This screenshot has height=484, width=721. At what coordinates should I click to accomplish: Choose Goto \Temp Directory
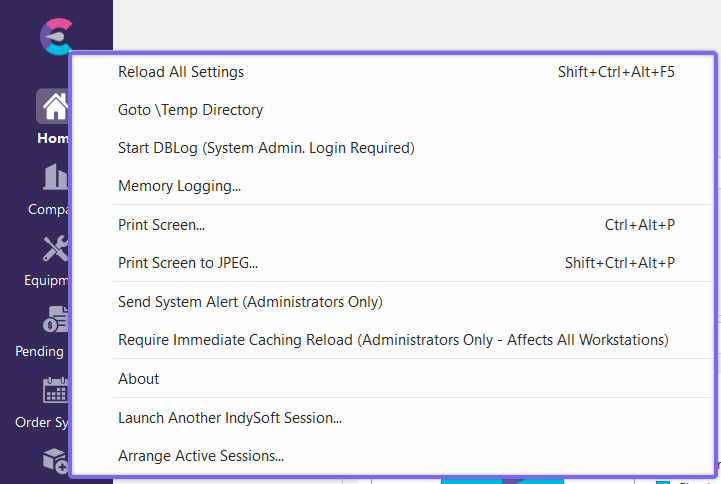click(190, 110)
